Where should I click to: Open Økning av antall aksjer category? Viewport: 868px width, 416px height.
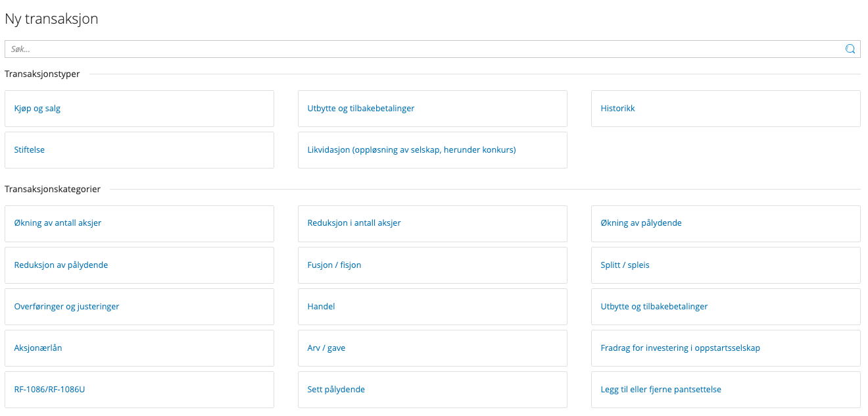click(139, 223)
